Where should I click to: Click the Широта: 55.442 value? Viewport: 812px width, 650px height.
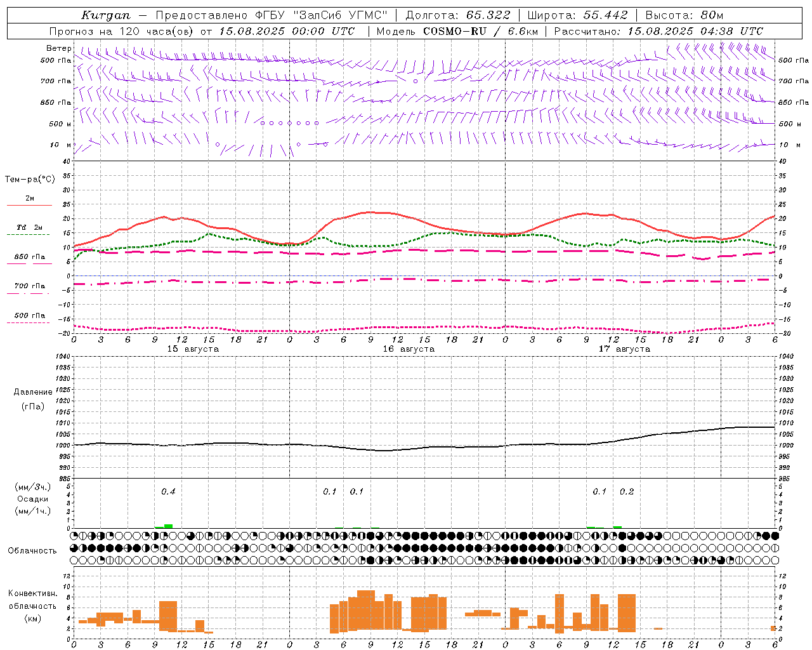tap(578, 15)
